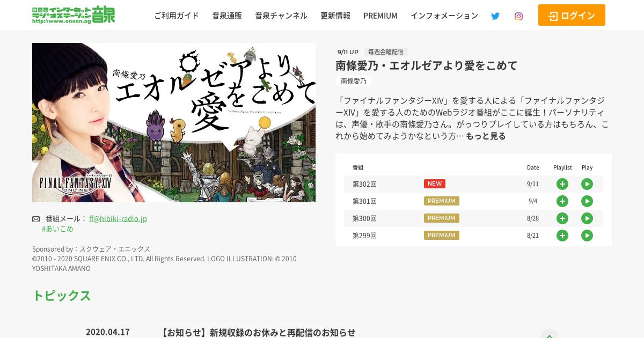
Task: Click the 8/28 date cell
Action: click(x=533, y=218)
